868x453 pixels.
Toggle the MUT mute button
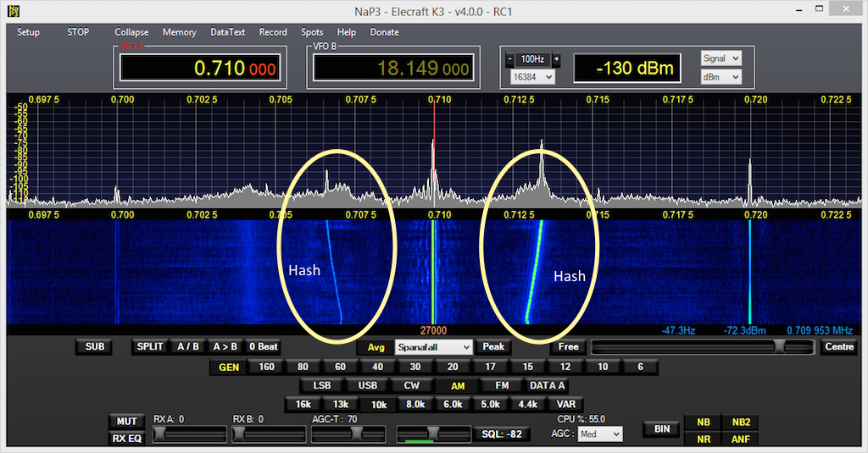pos(126,422)
